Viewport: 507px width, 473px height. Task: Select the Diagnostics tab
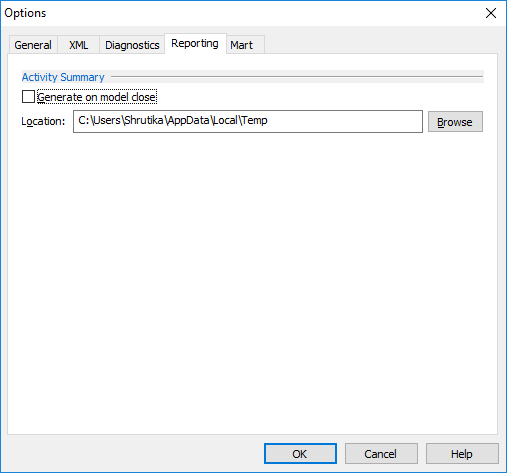(x=132, y=45)
